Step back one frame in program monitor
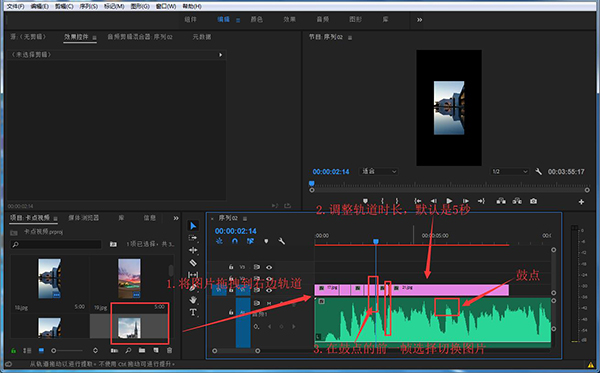Screen dimensions: 600x373 point(434,201)
